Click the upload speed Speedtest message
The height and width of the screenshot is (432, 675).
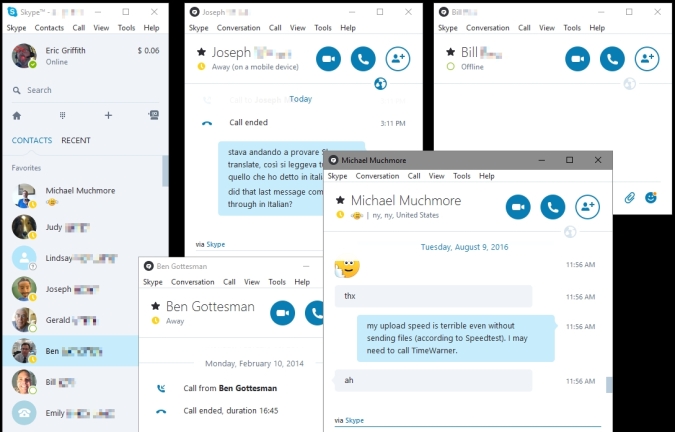tap(456, 338)
